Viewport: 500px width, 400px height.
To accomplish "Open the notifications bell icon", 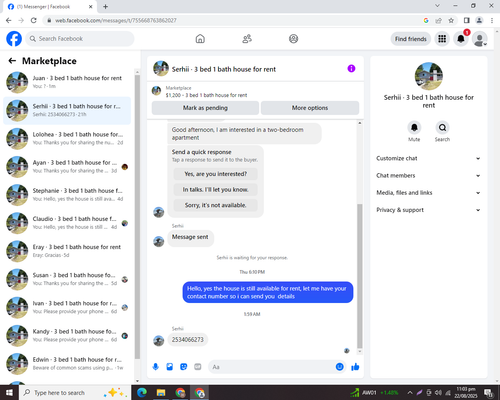I will (x=461, y=39).
